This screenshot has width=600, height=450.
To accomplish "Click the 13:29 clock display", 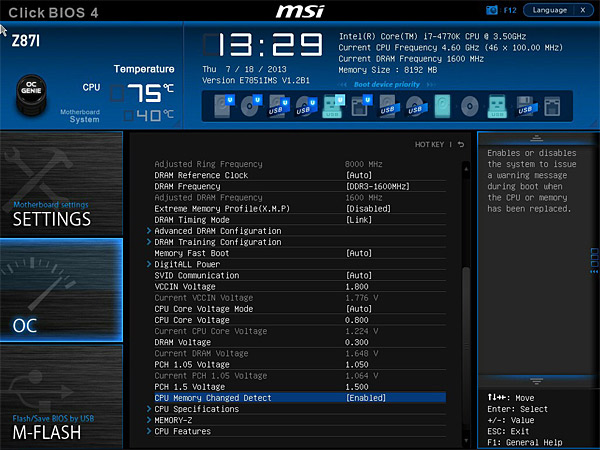I will coord(263,45).
